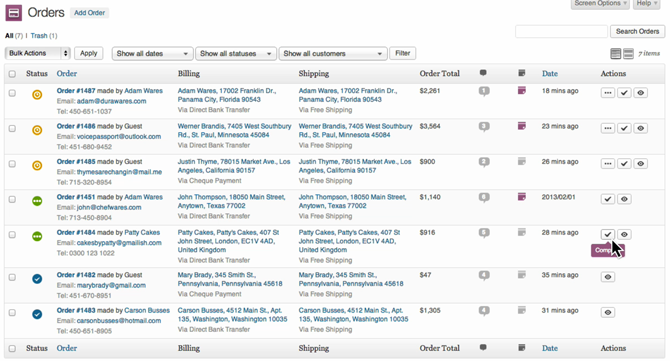Select all orders with header checkbox
Viewport: 670px width, 361px height.
(12, 74)
